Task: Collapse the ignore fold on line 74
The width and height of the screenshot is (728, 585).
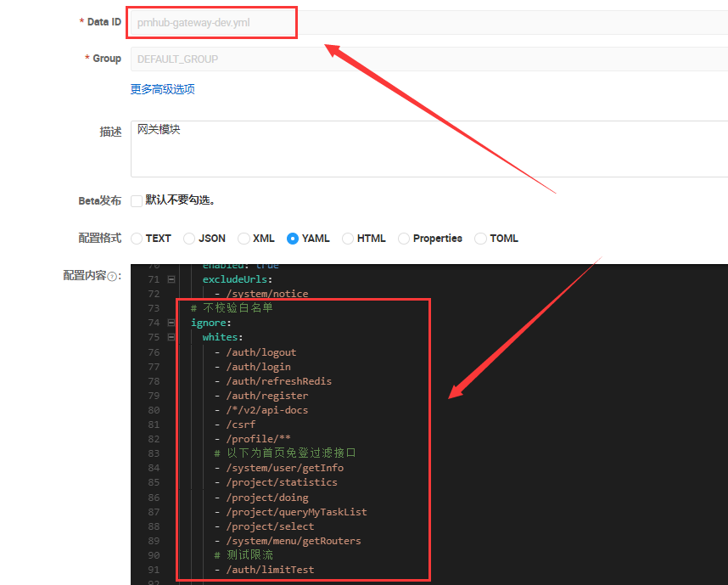Action: 171,323
